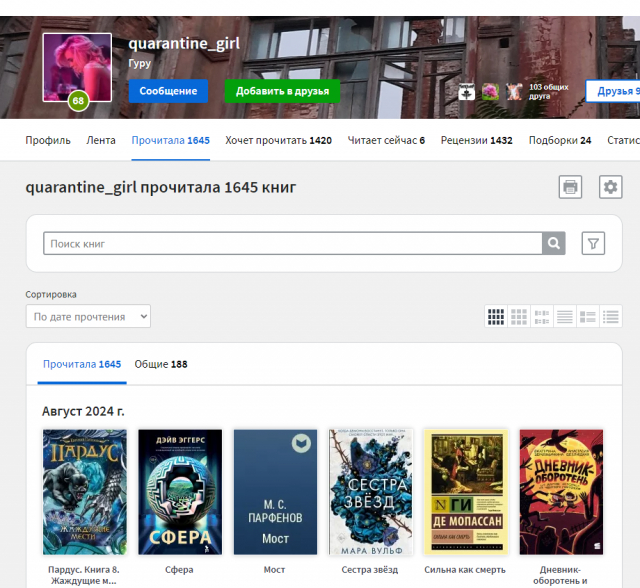
Task: Click the Сильна как смерть title link
Action: click(x=465, y=570)
